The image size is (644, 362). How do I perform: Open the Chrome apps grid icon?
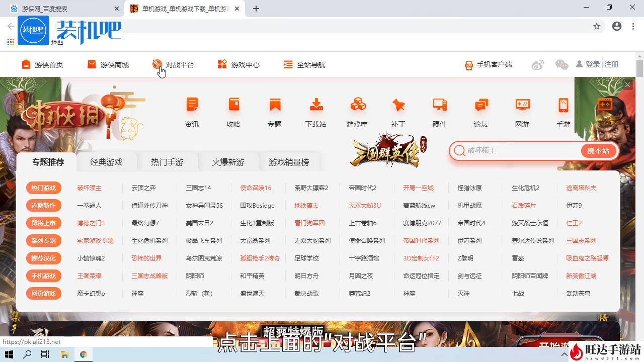pos(11,42)
